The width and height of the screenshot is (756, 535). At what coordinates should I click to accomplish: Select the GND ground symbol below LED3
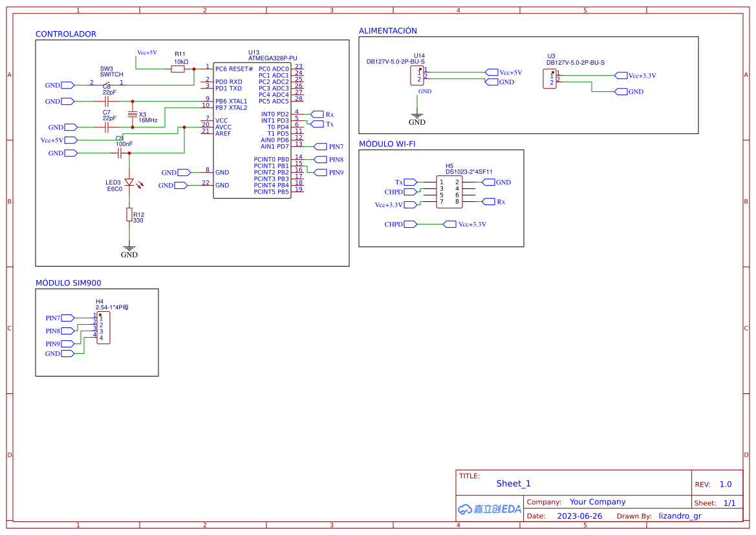tap(129, 248)
